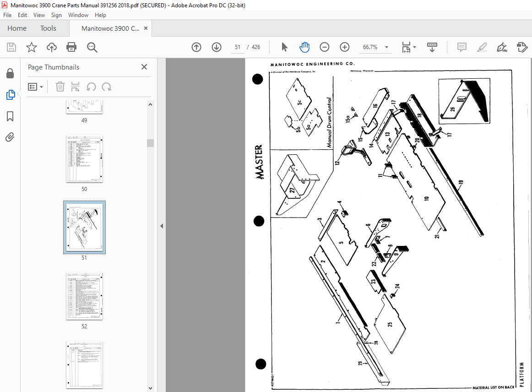Add a sticky note comment

(x=462, y=47)
